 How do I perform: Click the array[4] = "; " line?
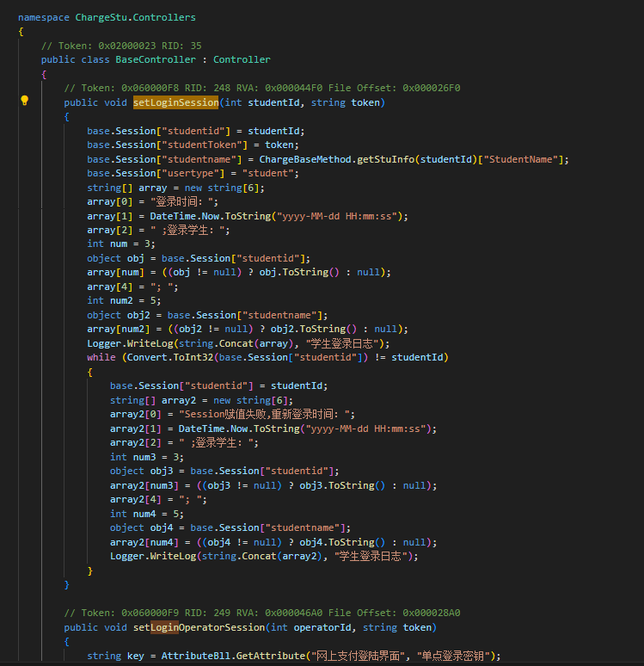[132, 287]
